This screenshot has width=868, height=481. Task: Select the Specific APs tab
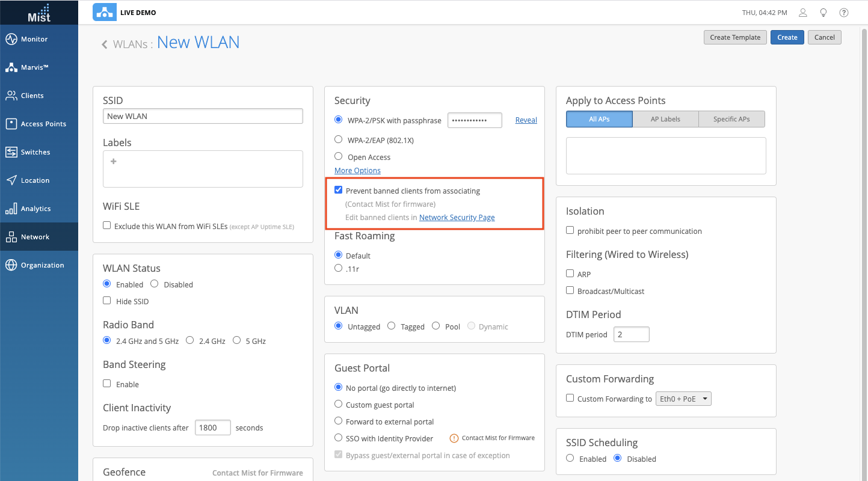tap(731, 119)
